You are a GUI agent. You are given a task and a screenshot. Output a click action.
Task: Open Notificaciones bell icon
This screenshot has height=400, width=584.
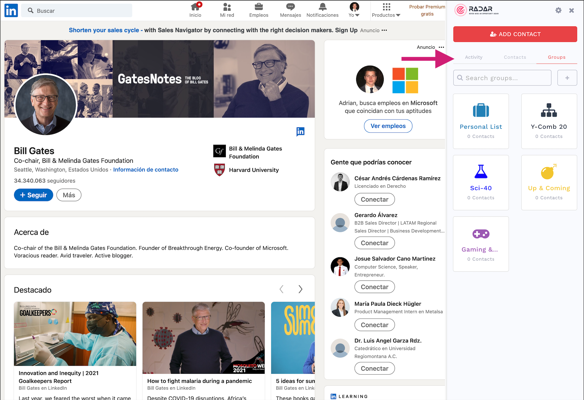tap(323, 10)
